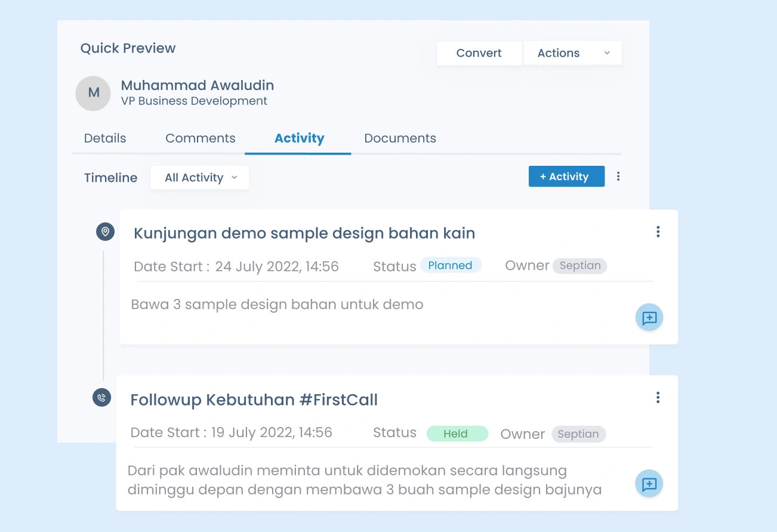
Task: Click the Held status badge
Action: pyautogui.click(x=457, y=434)
